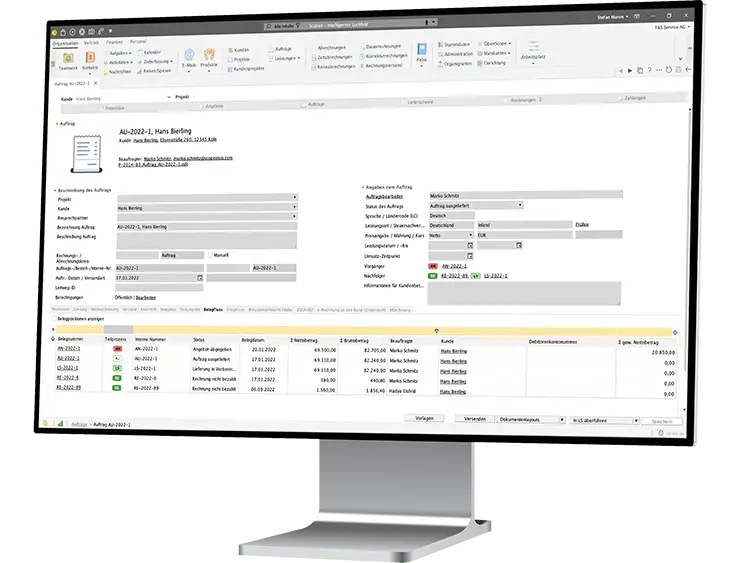740x563 pixels.
Task: Toggle the Manuell checkbox
Action: pos(210,255)
